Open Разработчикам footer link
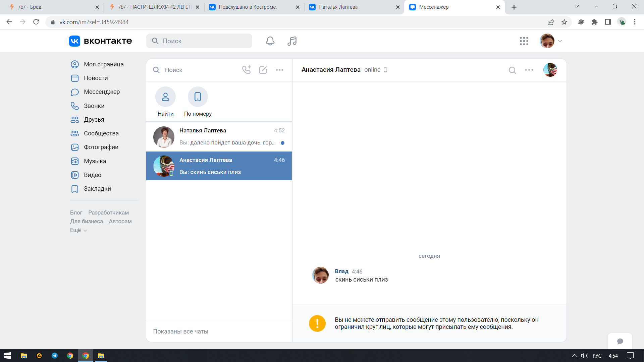 [x=108, y=213]
